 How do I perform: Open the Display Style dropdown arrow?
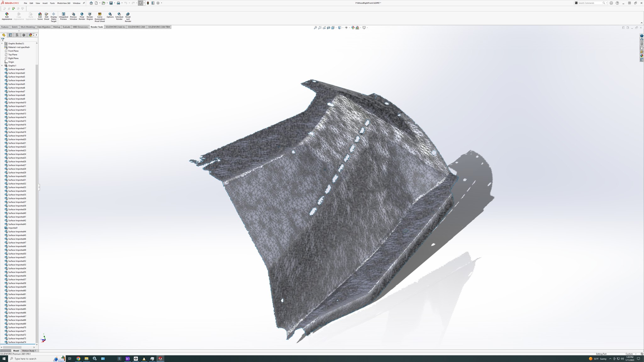[x=342, y=28]
